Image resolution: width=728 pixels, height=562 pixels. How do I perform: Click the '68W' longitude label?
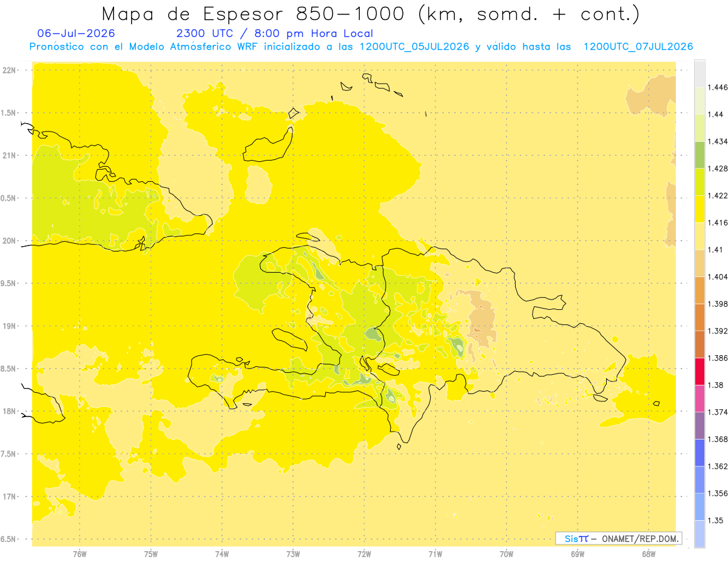(x=649, y=554)
